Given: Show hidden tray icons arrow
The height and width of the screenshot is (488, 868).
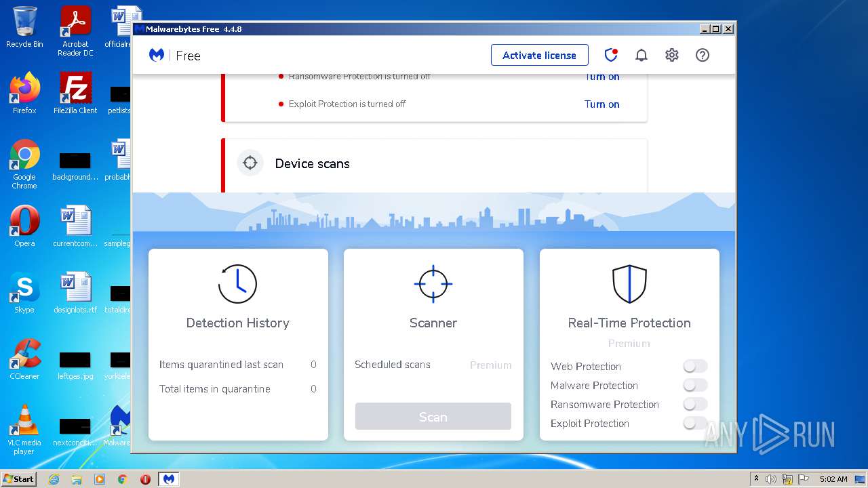Looking at the screenshot, I should pos(756,479).
